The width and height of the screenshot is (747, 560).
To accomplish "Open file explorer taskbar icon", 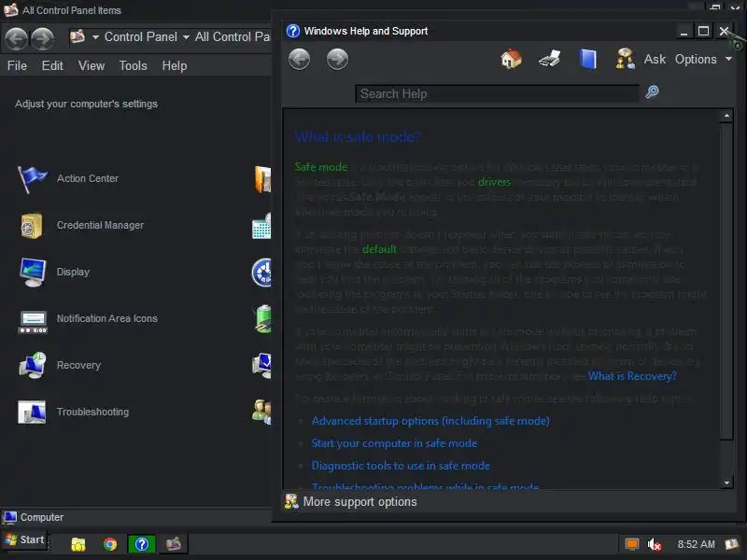I will coord(78,544).
